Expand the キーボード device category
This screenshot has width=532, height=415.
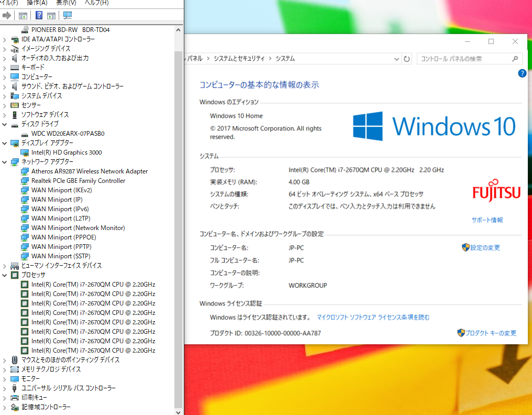tap(5, 67)
